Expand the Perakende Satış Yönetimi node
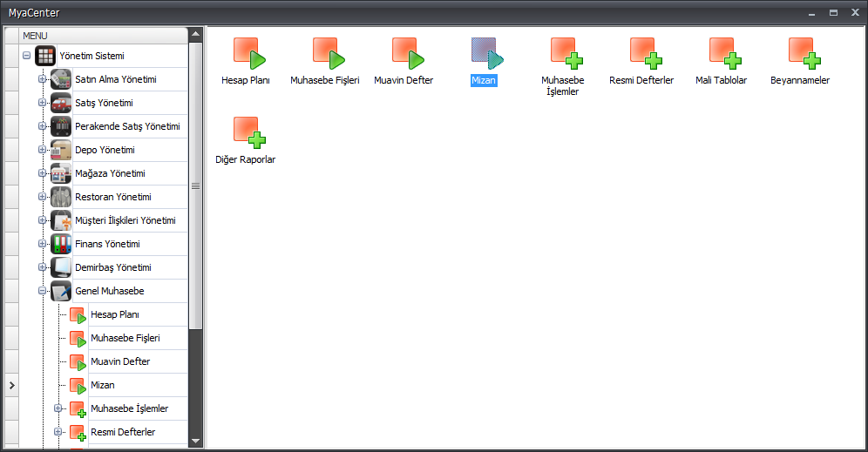Image resolution: width=868 pixels, height=452 pixels. click(x=42, y=126)
